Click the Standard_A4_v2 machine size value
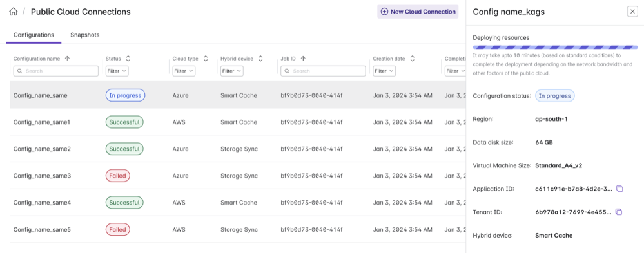The height and width of the screenshot is (253, 644). pos(558,165)
